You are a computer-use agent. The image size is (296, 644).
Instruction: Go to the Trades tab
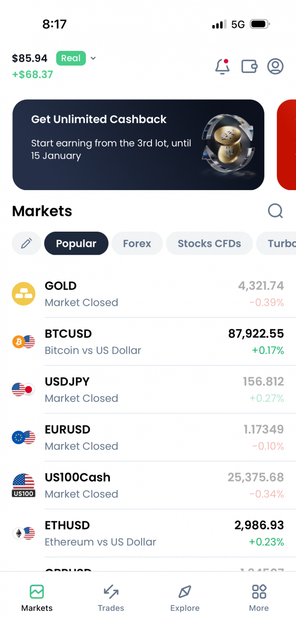pos(111,598)
